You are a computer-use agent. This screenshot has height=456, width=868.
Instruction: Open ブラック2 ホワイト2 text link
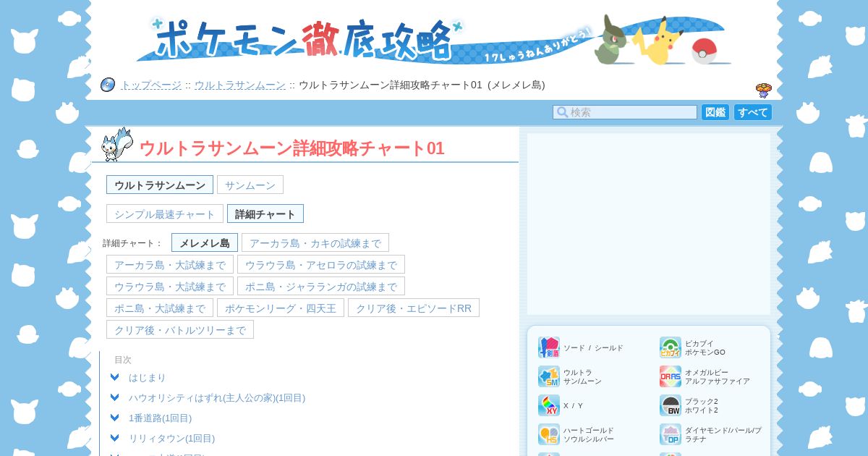point(702,406)
